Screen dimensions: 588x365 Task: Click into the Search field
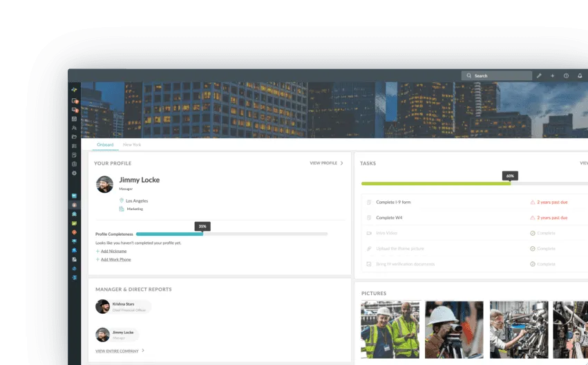click(497, 76)
